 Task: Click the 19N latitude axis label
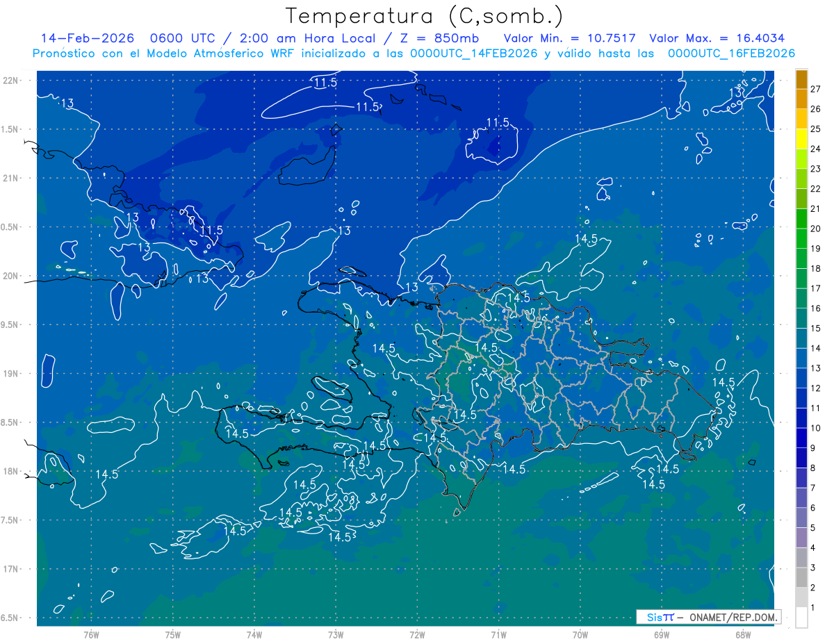pos(12,373)
